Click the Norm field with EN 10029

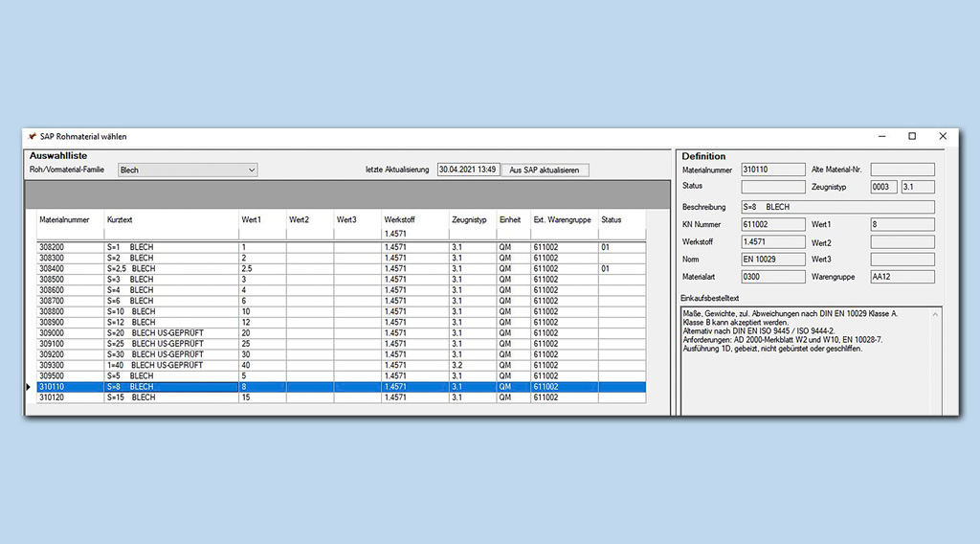(x=773, y=259)
